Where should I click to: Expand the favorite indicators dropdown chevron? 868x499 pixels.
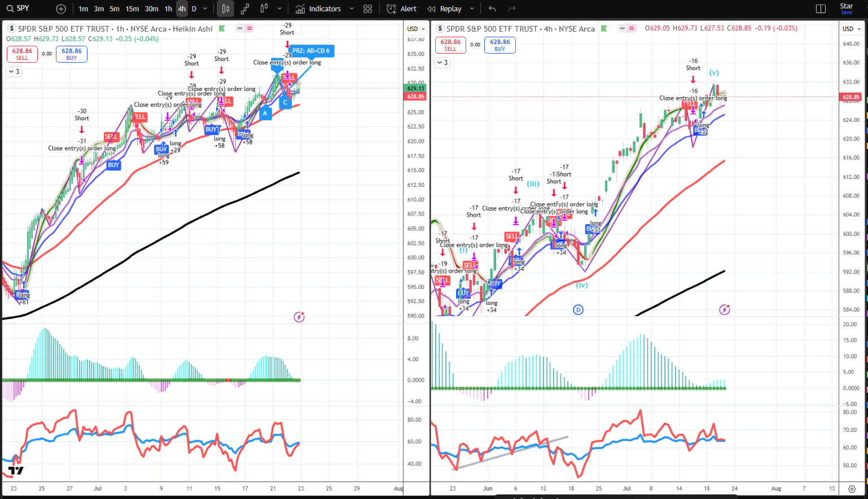(352, 9)
